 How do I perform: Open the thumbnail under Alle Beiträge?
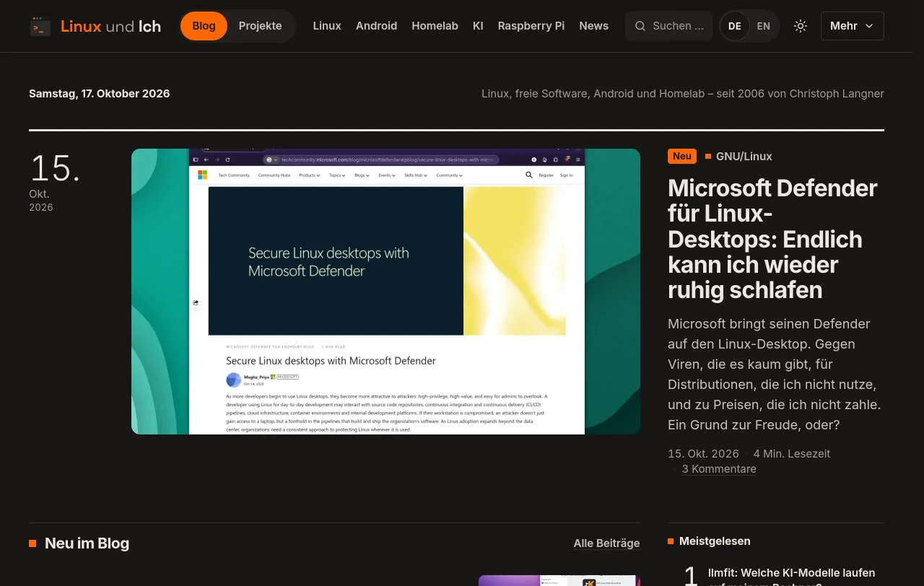tap(559, 580)
